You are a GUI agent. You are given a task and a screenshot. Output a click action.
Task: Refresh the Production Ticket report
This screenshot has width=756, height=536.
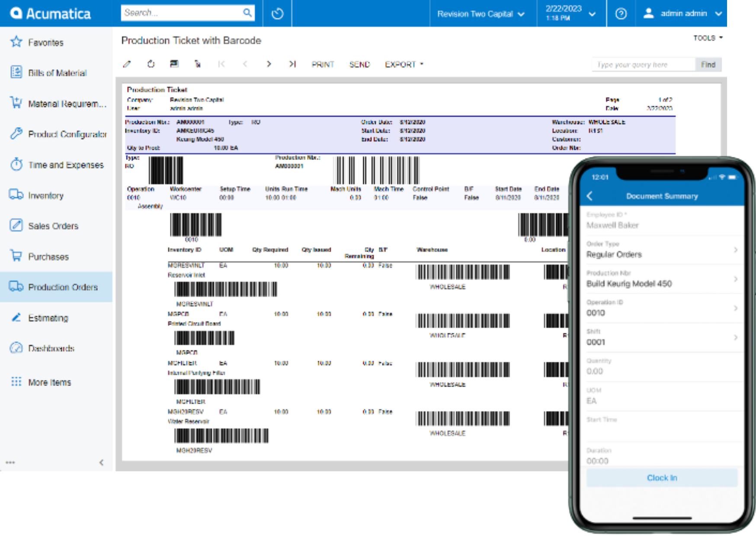click(151, 64)
